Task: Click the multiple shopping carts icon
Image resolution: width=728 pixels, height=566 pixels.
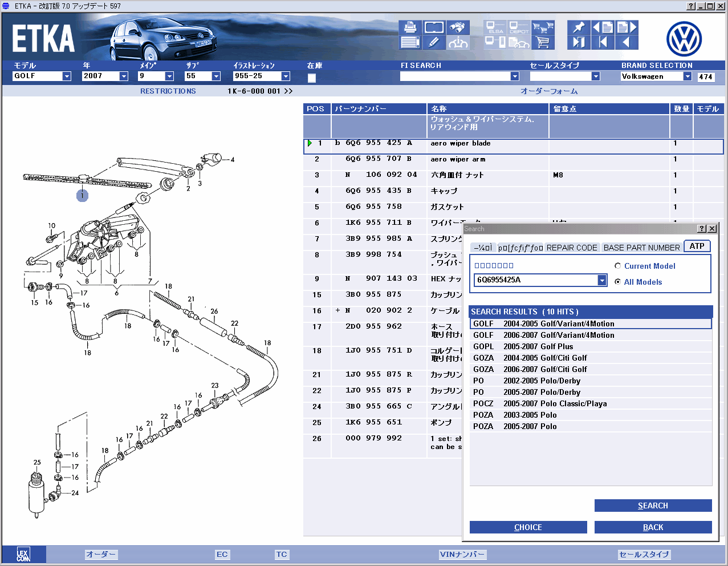Action: point(543,27)
